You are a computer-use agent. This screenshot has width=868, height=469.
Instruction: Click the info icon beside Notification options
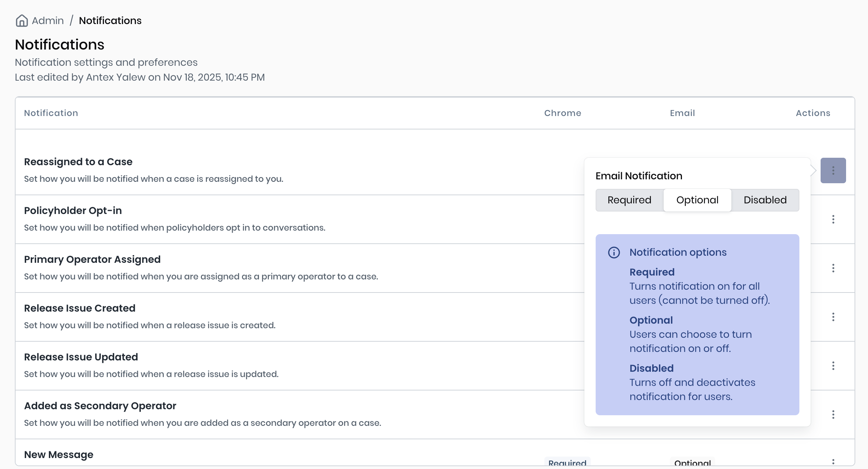pyautogui.click(x=614, y=253)
